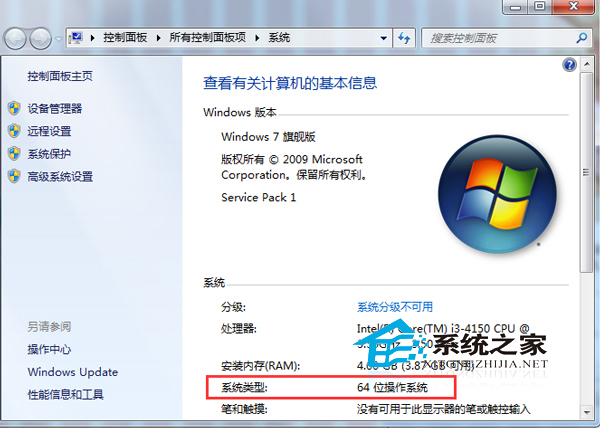Click the magnifier search icon
Viewport: 600px width, 428px height.
point(581,38)
